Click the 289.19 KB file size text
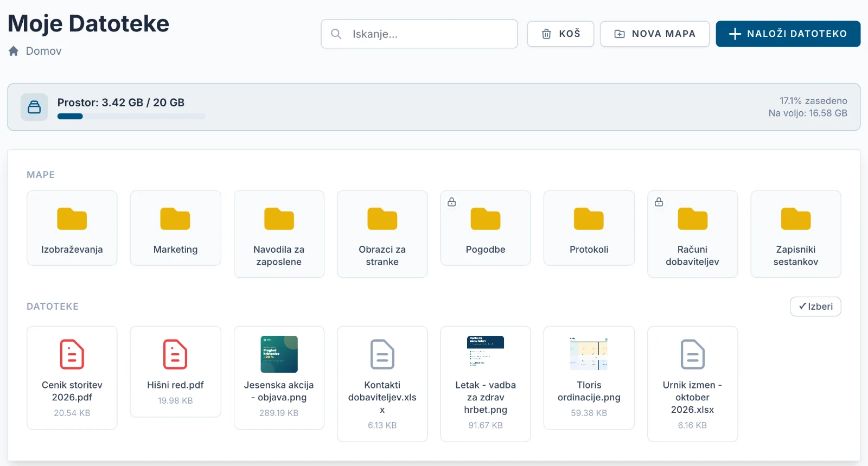This screenshot has width=868, height=466. click(x=279, y=413)
